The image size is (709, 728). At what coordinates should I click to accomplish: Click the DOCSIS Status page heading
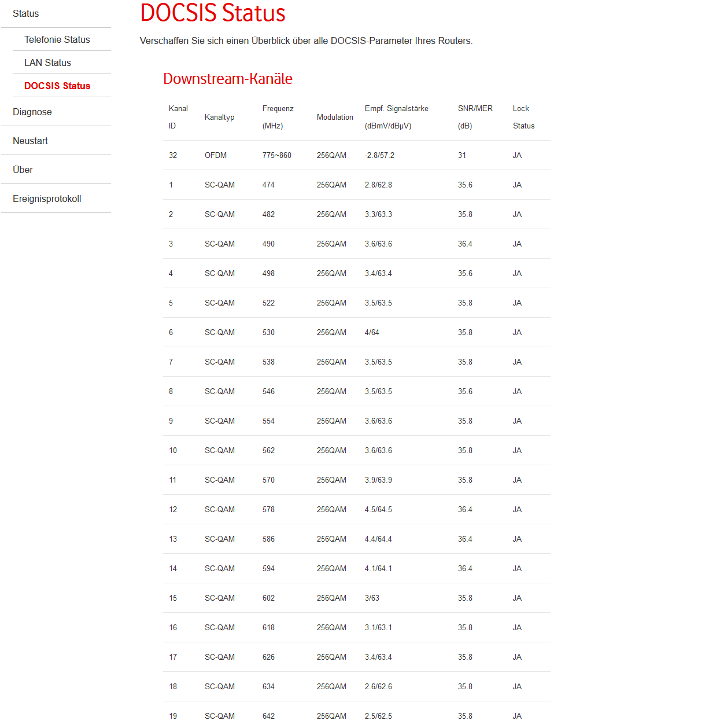(x=213, y=13)
